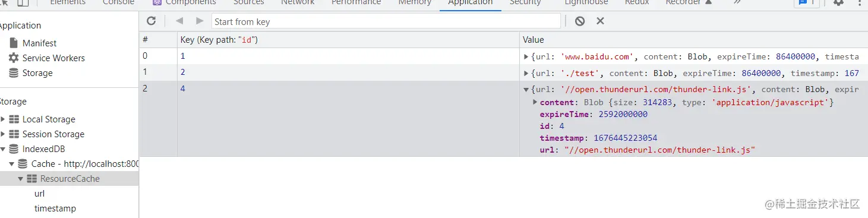Collapse the IndexedDB tree node
This screenshot has width=868, height=218.
pyautogui.click(x=3, y=149)
